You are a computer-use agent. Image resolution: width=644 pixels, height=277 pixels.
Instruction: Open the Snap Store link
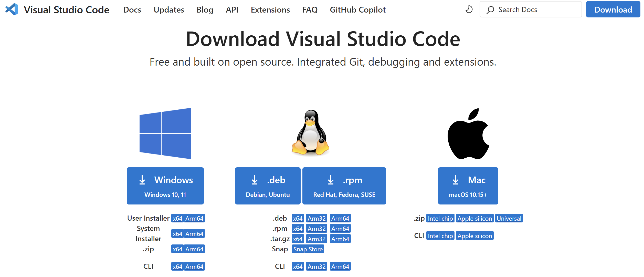[x=308, y=249]
